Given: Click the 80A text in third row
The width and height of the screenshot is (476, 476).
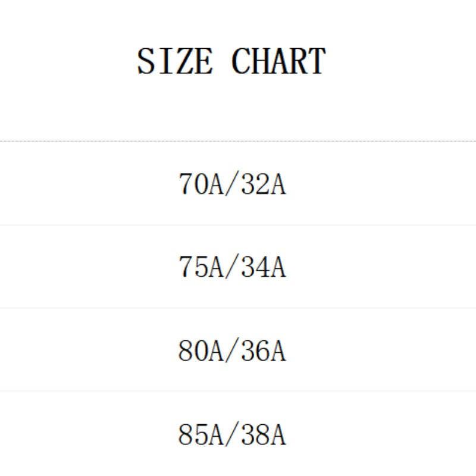Looking at the screenshot, I should point(201,350).
